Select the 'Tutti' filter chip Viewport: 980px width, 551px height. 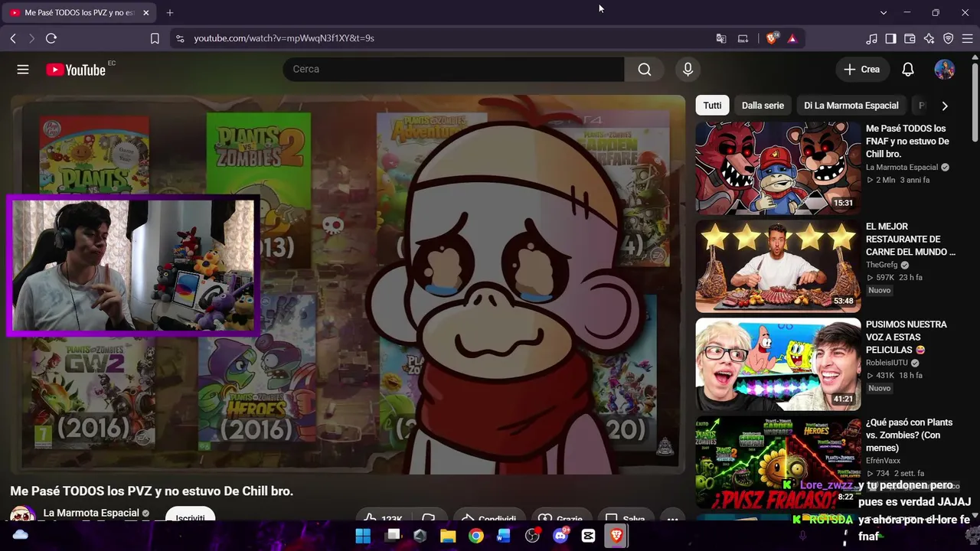tap(712, 106)
